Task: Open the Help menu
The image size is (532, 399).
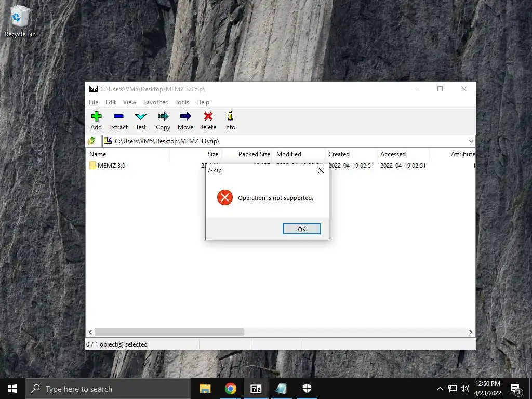Action: pyautogui.click(x=203, y=102)
